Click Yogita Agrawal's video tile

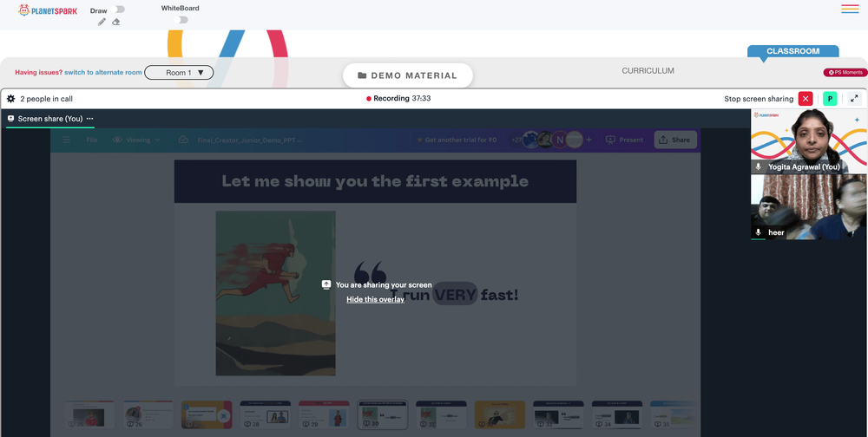pos(809,141)
